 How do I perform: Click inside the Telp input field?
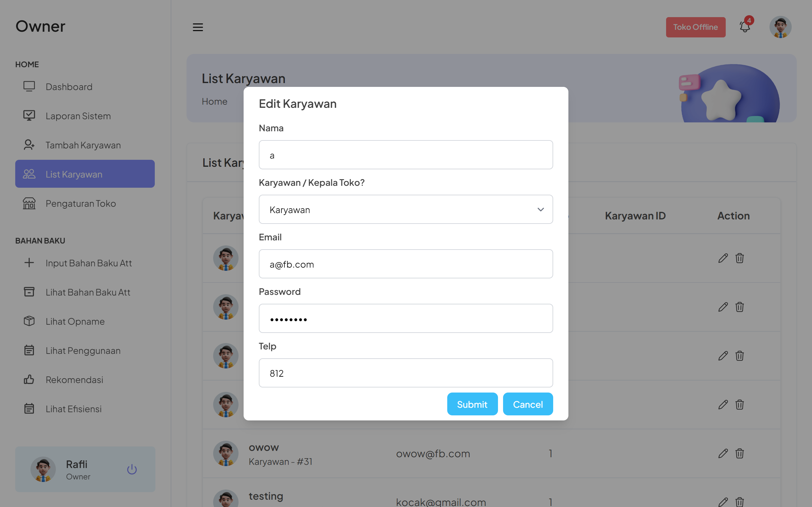tap(405, 373)
